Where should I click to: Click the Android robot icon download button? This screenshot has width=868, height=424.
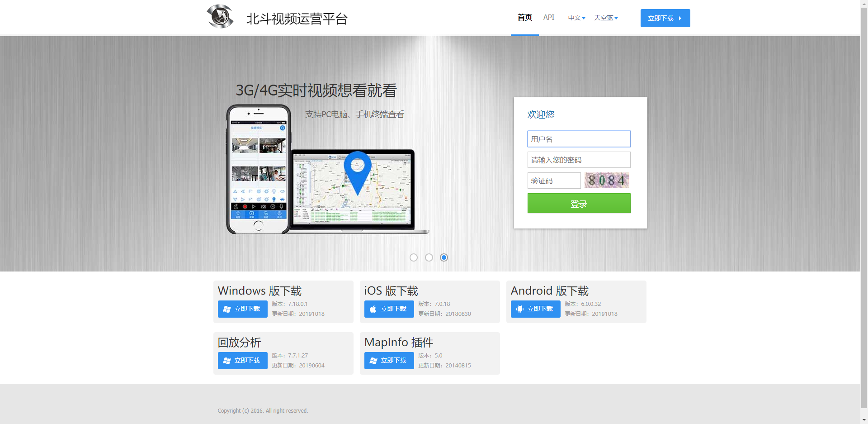coord(520,309)
